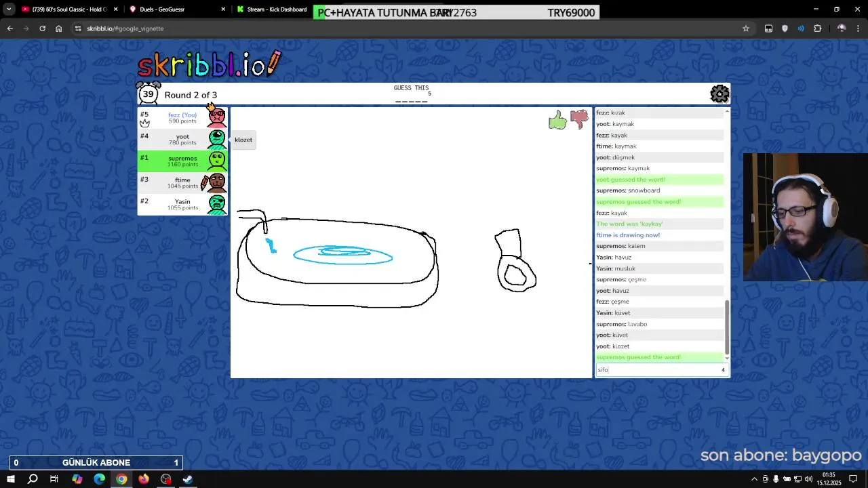Open Steam from the taskbar

(188, 479)
